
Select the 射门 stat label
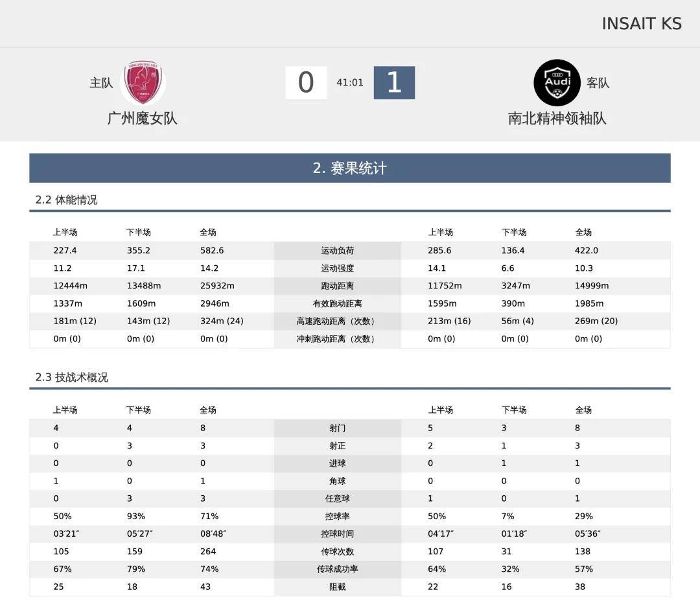[x=338, y=428]
